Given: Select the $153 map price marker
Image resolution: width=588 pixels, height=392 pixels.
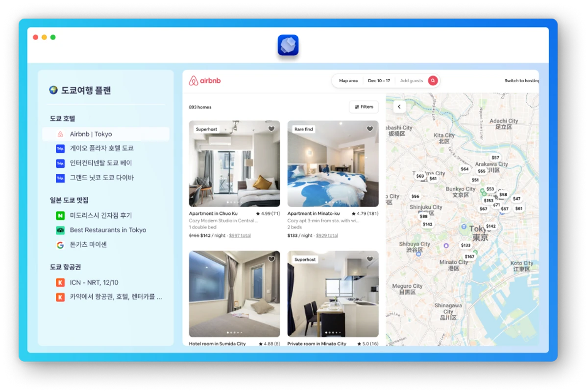Looking at the screenshot, I should pyautogui.click(x=489, y=201).
